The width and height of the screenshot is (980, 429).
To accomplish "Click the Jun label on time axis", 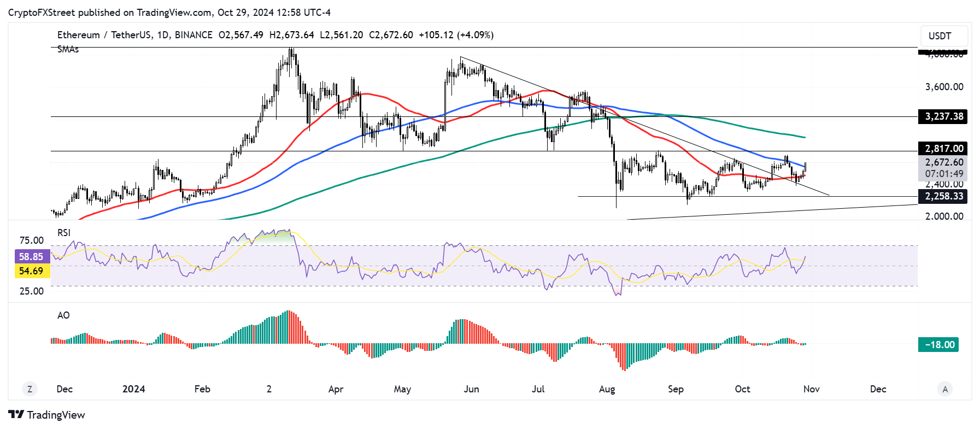I will point(471,389).
